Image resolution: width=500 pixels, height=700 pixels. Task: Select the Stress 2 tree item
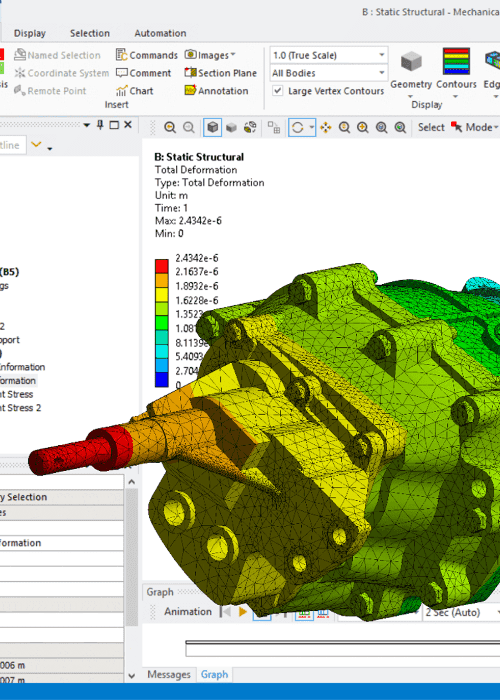20,408
